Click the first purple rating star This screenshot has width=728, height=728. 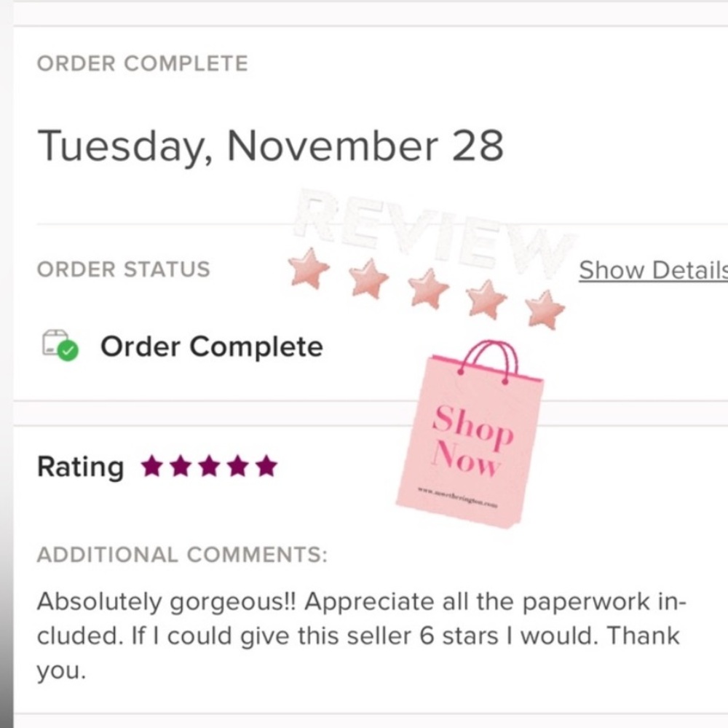tap(152, 466)
